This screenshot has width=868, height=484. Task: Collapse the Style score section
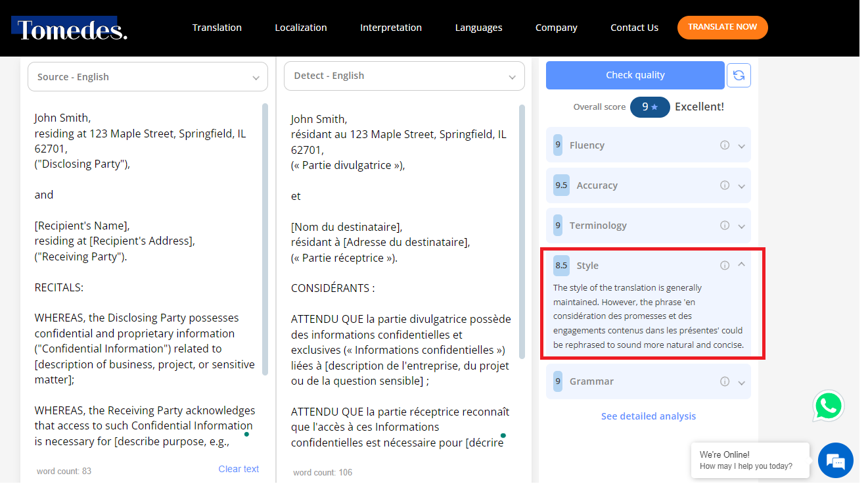pos(742,265)
